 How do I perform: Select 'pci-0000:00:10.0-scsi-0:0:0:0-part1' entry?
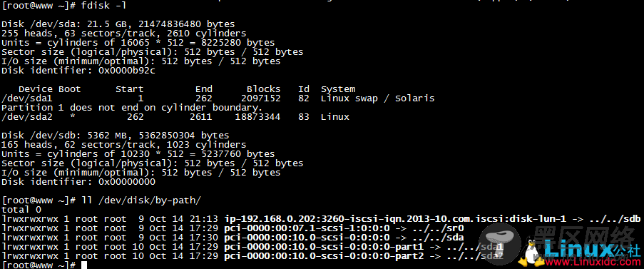(324, 247)
